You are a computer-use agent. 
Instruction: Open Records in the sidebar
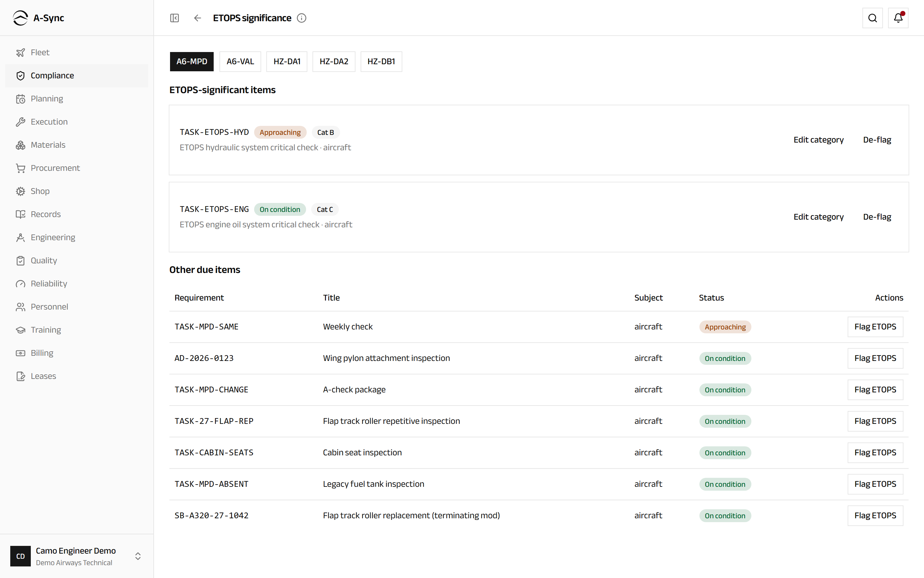(77, 215)
